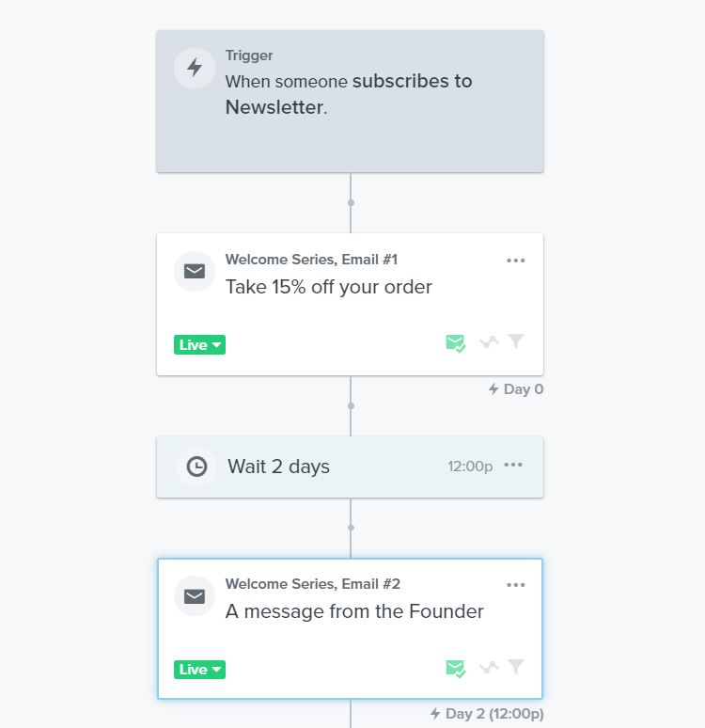Click the 12:00p time on Wait step
The image size is (705, 728).
470,467
